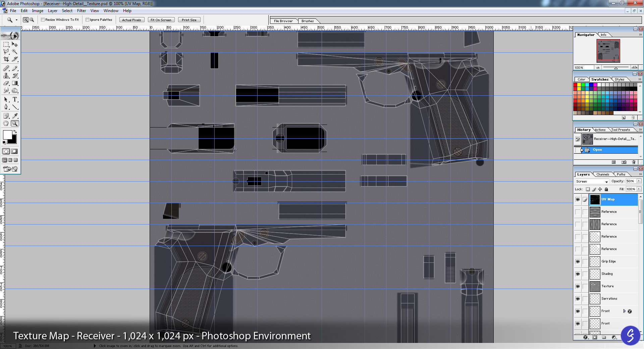
Task: Swap foreground and background colors
Action: click(x=15, y=132)
